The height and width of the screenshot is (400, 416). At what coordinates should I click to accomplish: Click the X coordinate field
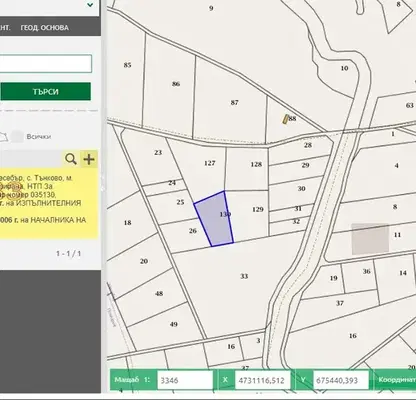click(x=263, y=380)
